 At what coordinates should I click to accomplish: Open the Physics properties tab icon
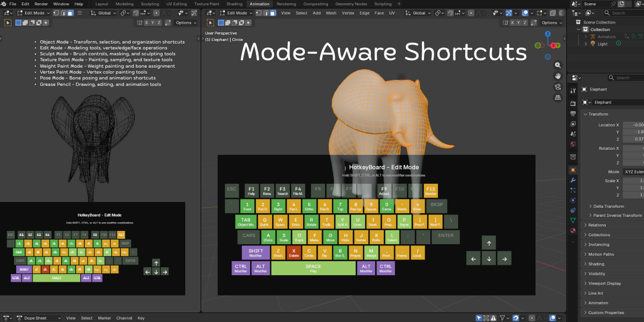[x=573, y=200]
